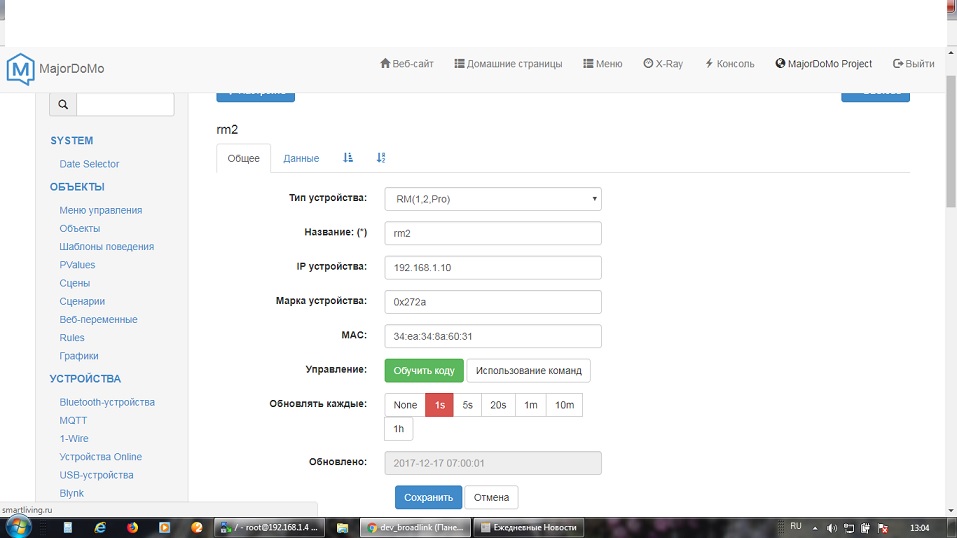Click the MAC address field
Screen dimensions: 957x538
tap(493, 336)
